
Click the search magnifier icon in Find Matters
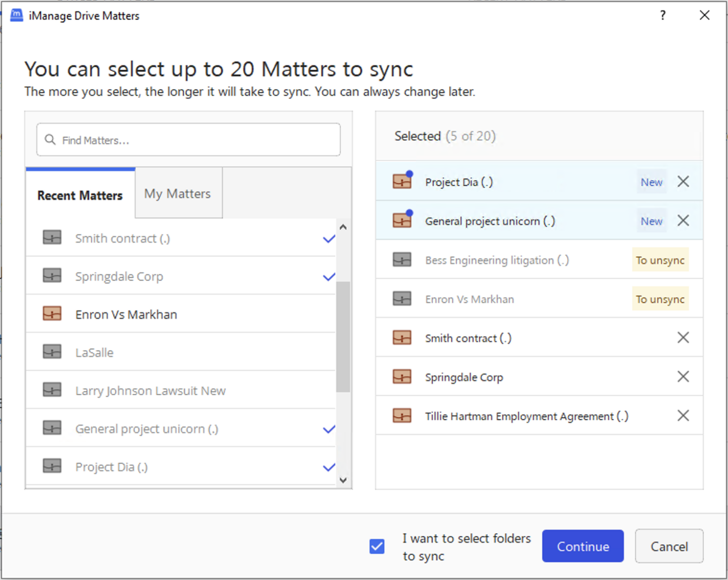50,140
